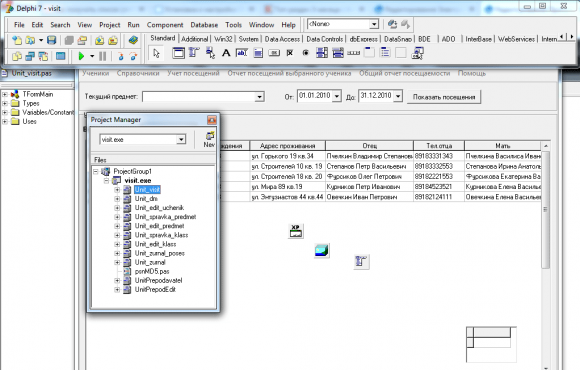Click the Save floppy disk icon

52,40
